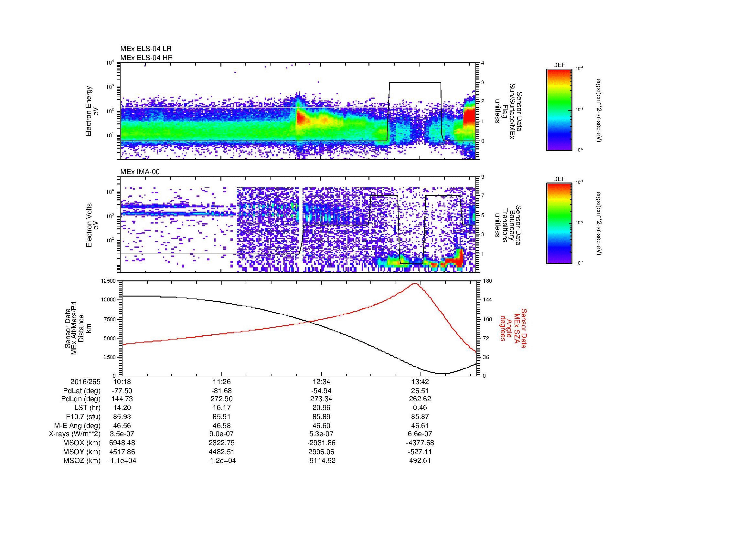Viewport: 756px width, 534px height.
Task: Click the PdLat value 26.51
Action: point(420,391)
